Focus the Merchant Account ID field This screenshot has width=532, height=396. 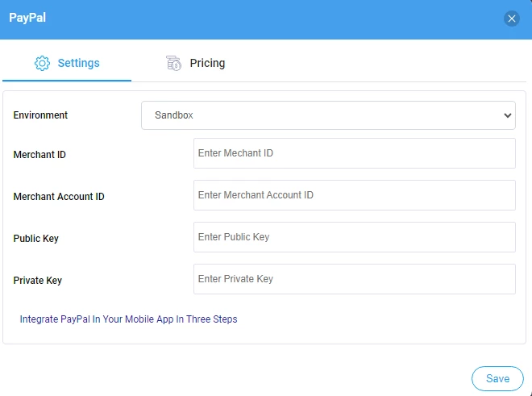[x=355, y=195]
